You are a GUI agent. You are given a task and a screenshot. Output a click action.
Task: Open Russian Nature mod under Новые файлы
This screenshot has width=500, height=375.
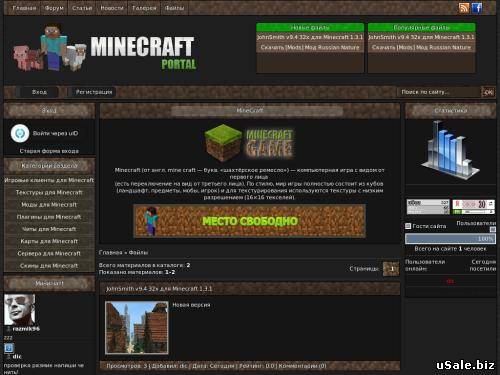tap(310, 48)
